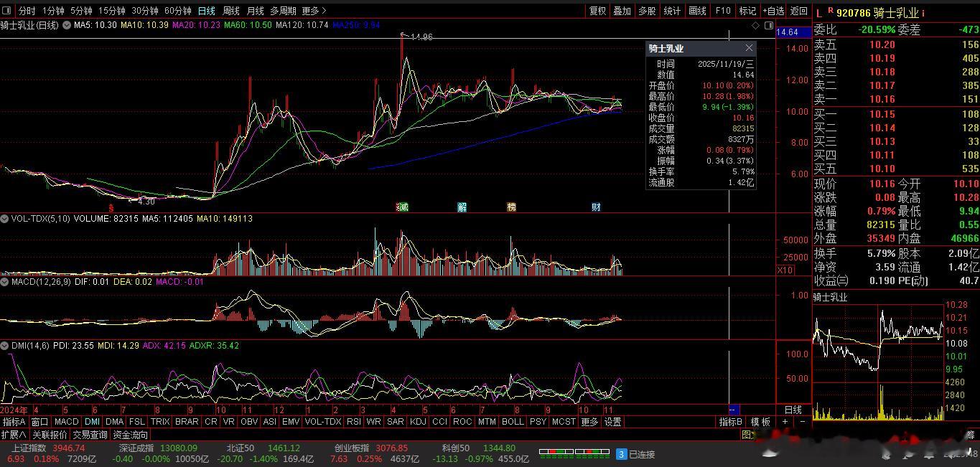Open the 多周期 multi-period view

283,11
